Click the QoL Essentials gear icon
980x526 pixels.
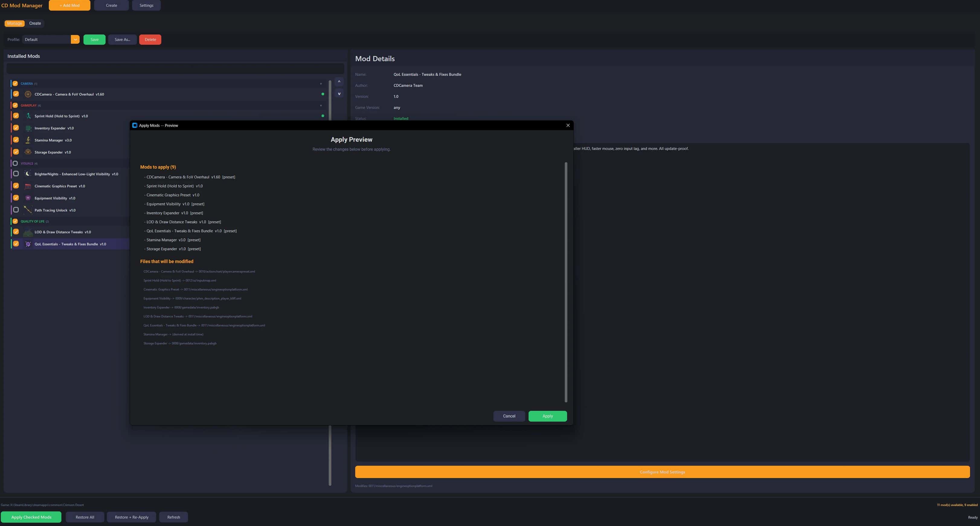[x=28, y=244]
